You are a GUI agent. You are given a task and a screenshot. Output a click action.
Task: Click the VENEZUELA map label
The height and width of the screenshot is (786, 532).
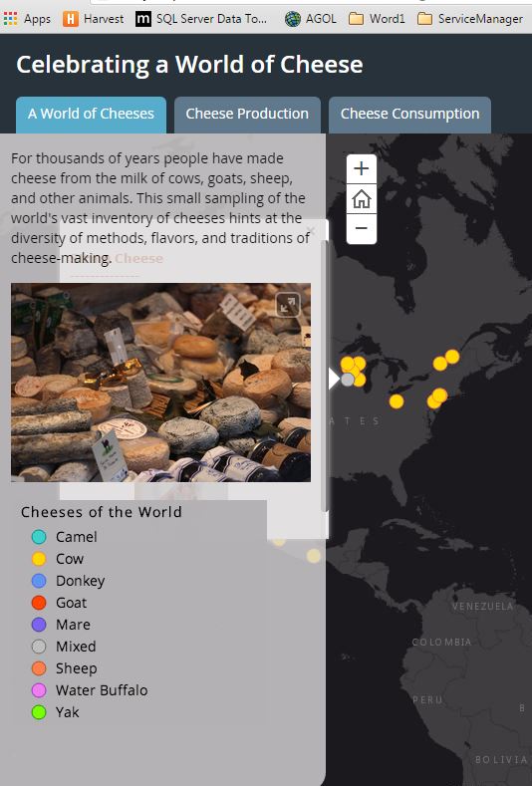click(483, 606)
